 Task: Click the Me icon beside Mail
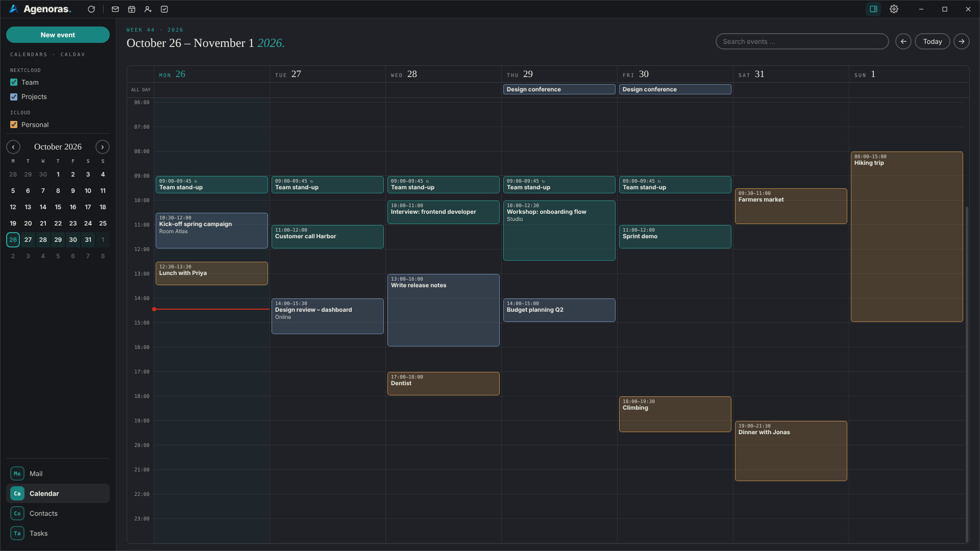(17, 473)
